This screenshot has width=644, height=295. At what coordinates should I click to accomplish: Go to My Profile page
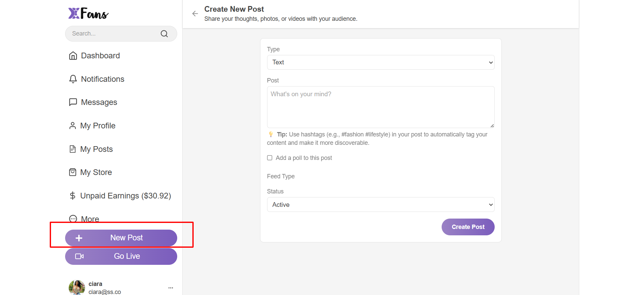pos(97,126)
